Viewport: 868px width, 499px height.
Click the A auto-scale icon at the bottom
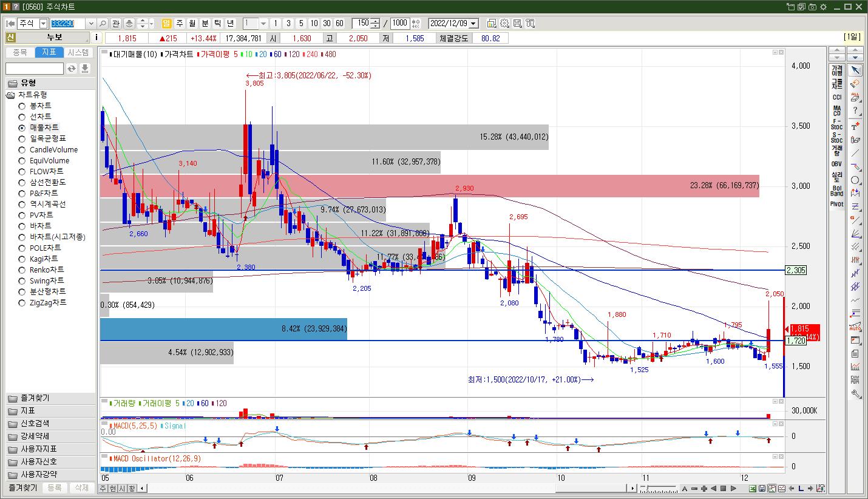pyautogui.click(x=685, y=489)
